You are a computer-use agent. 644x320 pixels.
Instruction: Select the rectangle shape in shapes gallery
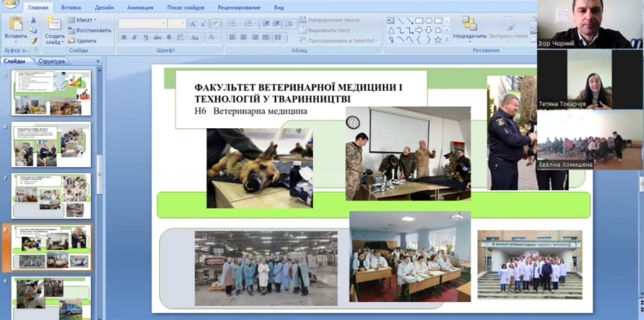pyautogui.click(x=419, y=21)
